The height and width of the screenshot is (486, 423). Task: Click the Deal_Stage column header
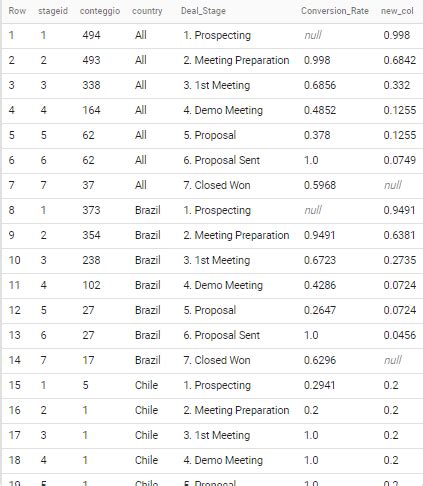point(203,11)
